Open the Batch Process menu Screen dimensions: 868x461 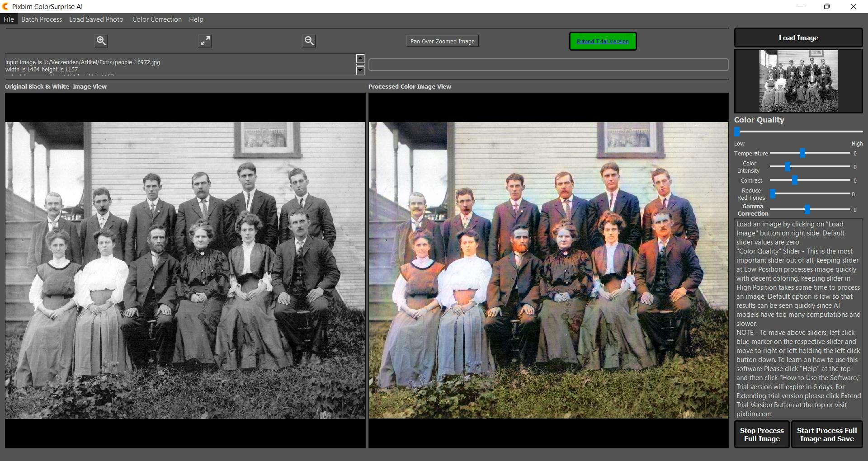pos(42,19)
